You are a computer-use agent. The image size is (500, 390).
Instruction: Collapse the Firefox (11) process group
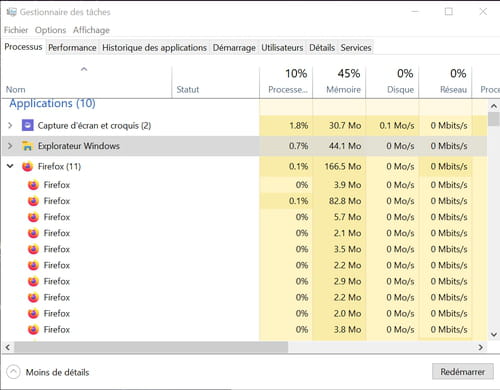[x=10, y=166]
